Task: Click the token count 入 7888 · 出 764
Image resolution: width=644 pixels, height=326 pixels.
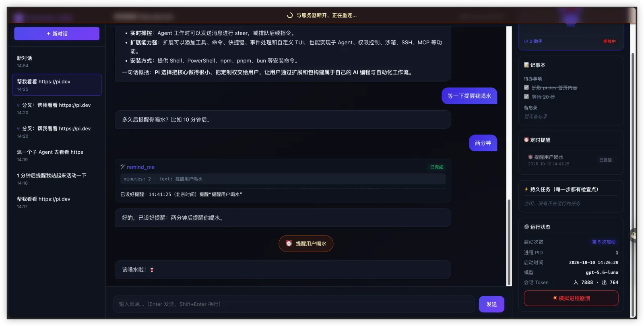Action: click(596, 283)
